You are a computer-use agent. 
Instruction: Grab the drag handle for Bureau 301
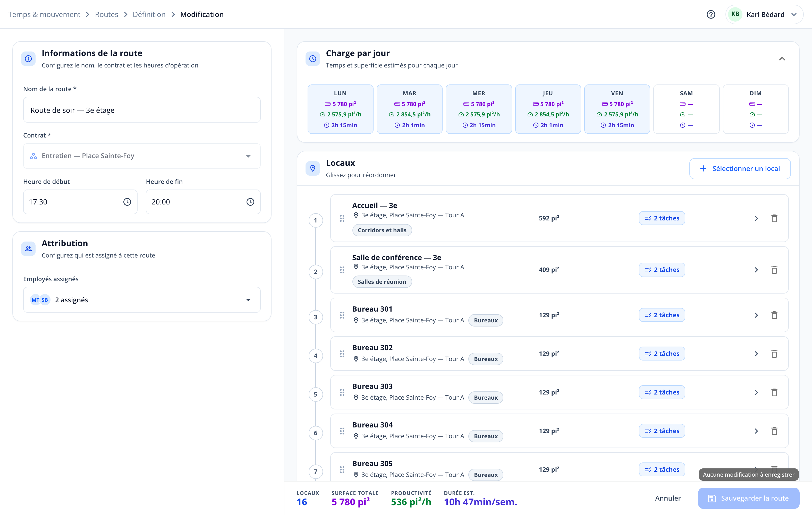coord(342,315)
